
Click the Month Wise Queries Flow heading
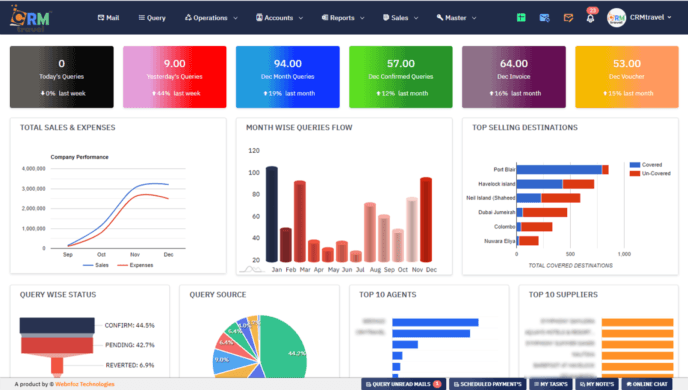tap(299, 128)
